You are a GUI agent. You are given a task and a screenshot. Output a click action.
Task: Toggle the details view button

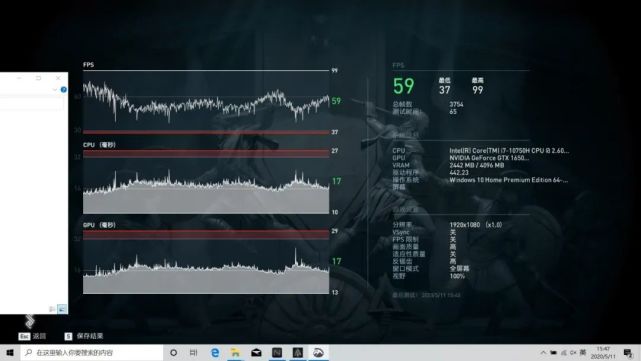point(52,309)
